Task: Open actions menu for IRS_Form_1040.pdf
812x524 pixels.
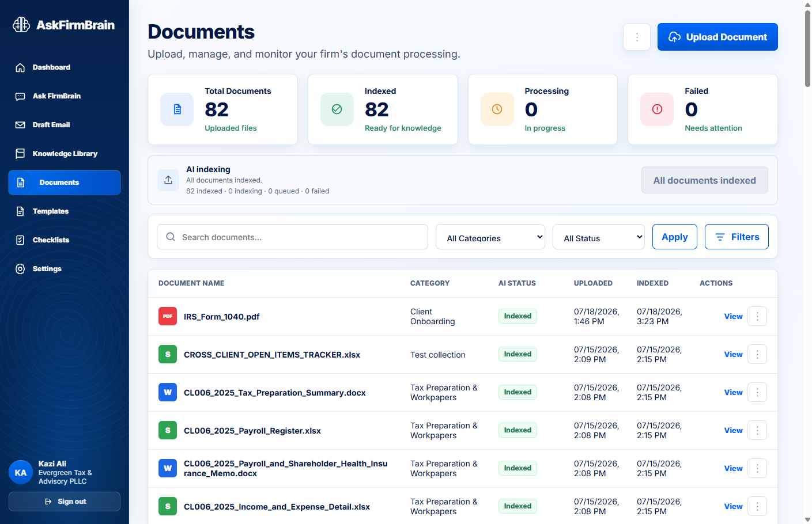Action: click(757, 316)
